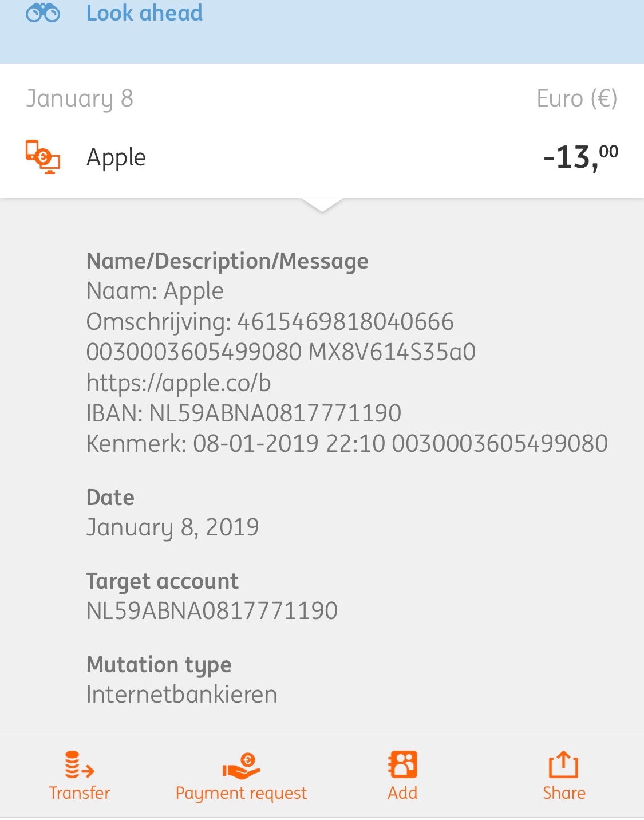The height and width of the screenshot is (820, 644).
Task: Tap the Euro (€) currency label
Action: (x=577, y=98)
